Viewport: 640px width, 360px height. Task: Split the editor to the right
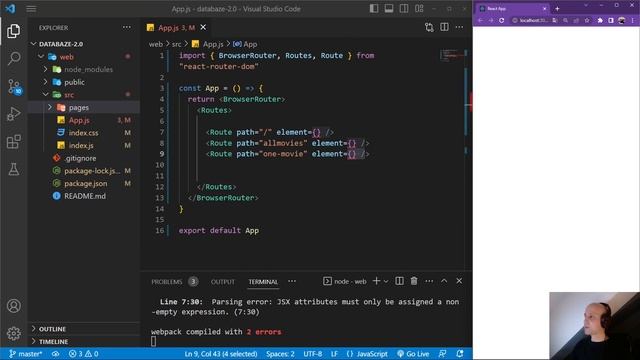tap(444, 27)
